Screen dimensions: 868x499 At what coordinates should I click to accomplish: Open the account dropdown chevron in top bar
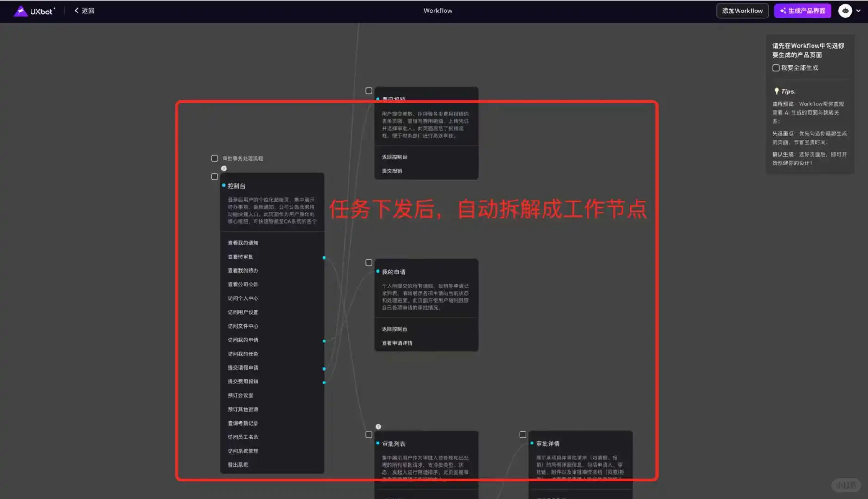pos(858,10)
